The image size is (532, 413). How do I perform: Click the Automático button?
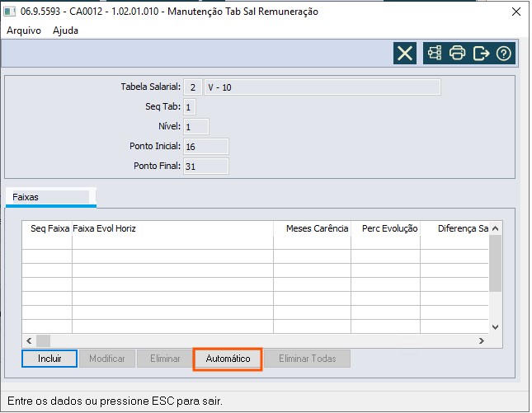click(228, 359)
